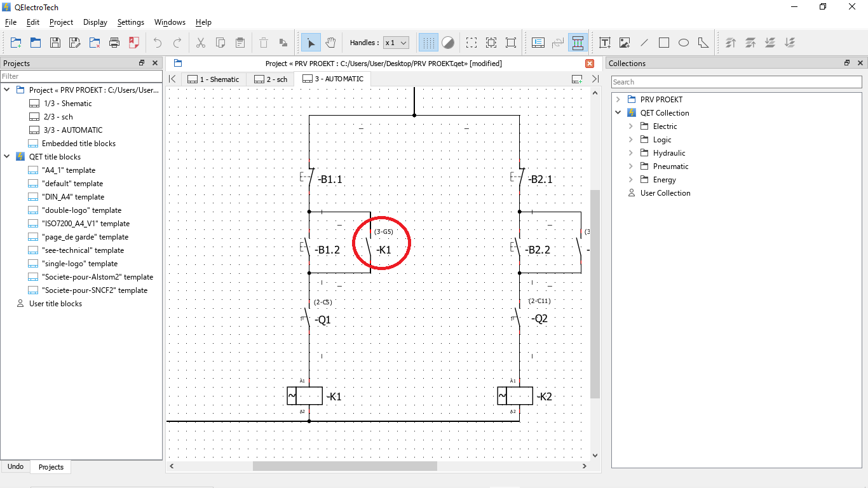This screenshot has height=488, width=868.
Task: Collapse the QET title blocks tree
Action: click(x=7, y=157)
